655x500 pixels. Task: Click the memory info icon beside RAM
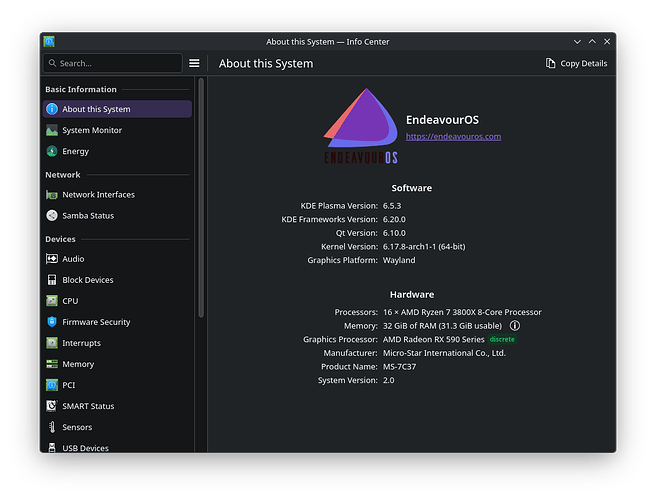515,326
